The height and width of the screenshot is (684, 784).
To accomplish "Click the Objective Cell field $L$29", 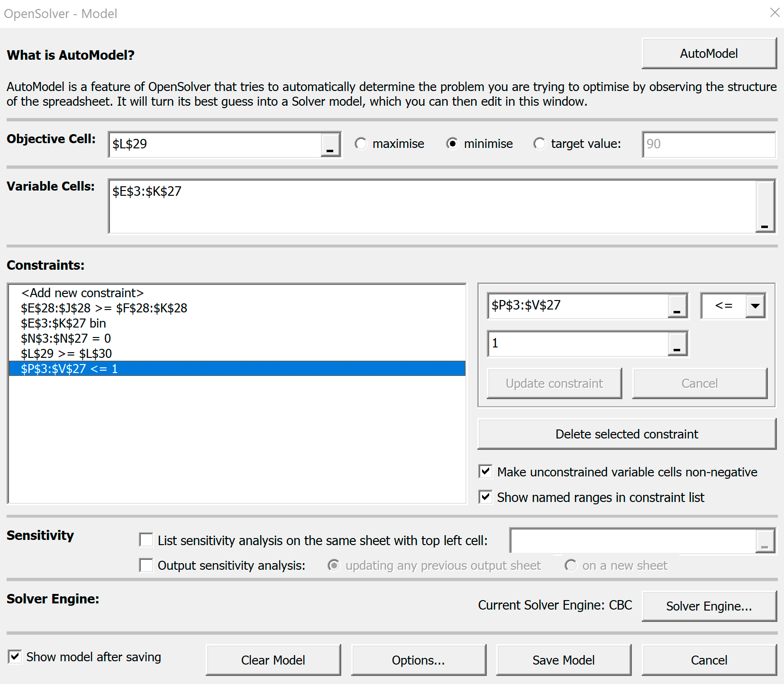I will coord(215,145).
